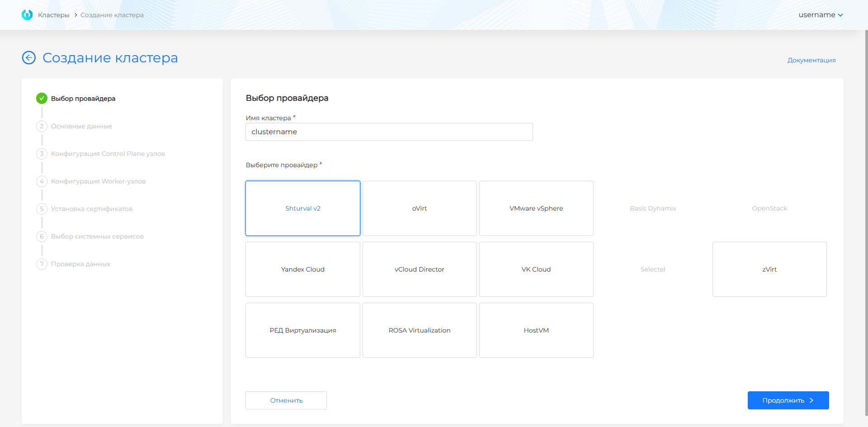Select the ROSA Virtualization provider card

pos(420,330)
